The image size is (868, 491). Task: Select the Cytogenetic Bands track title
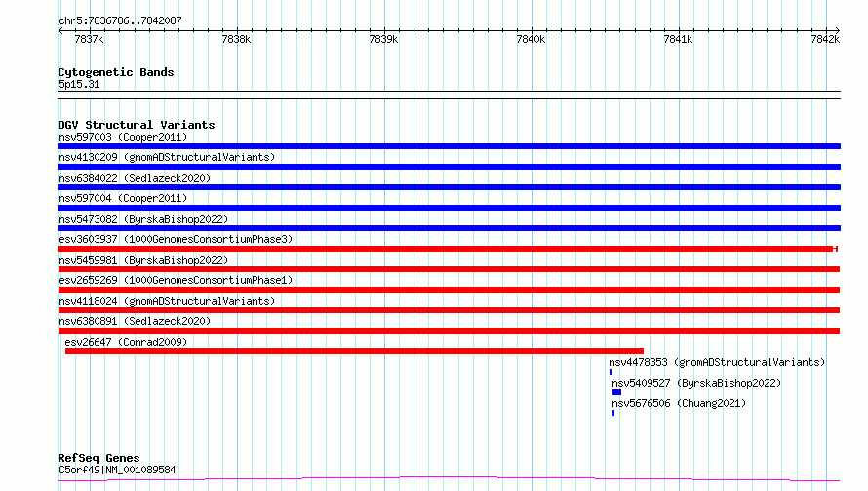pos(116,72)
